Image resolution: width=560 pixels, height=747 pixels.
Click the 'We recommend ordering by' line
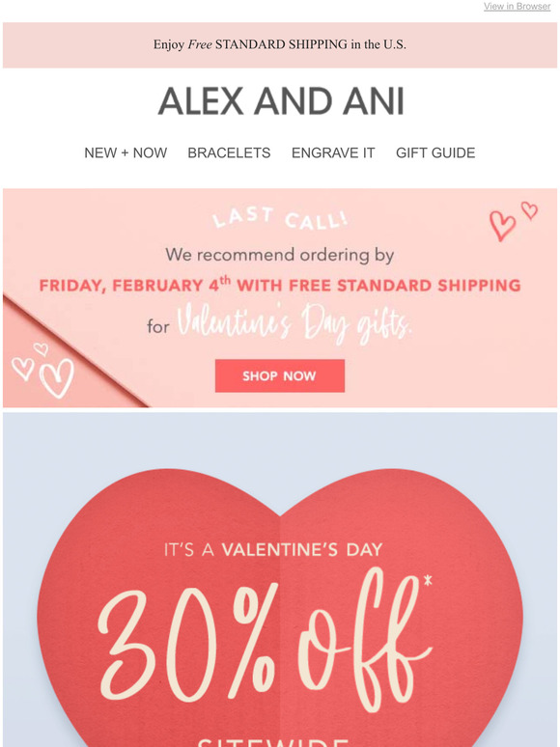[280, 256]
